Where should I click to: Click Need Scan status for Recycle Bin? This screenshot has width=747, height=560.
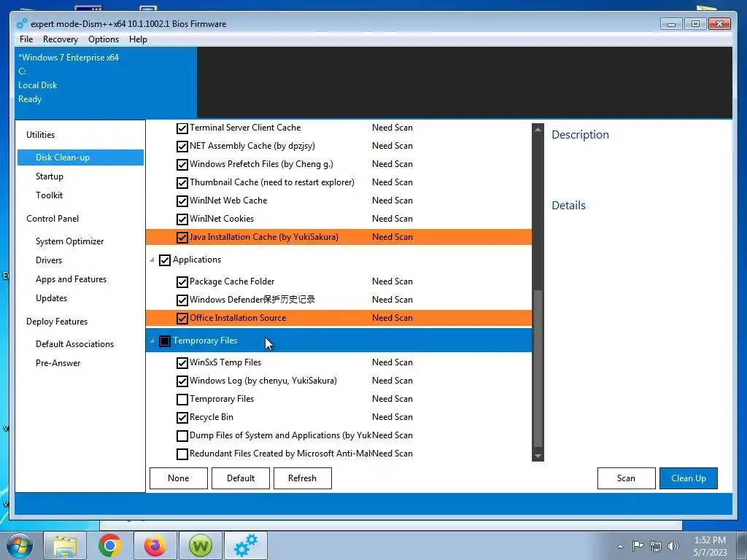click(x=392, y=417)
